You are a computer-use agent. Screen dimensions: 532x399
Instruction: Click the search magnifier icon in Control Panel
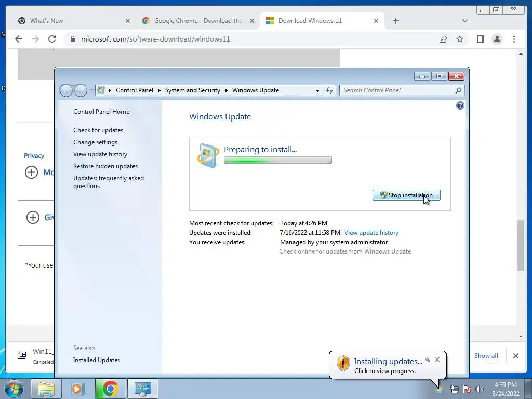coord(458,90)
